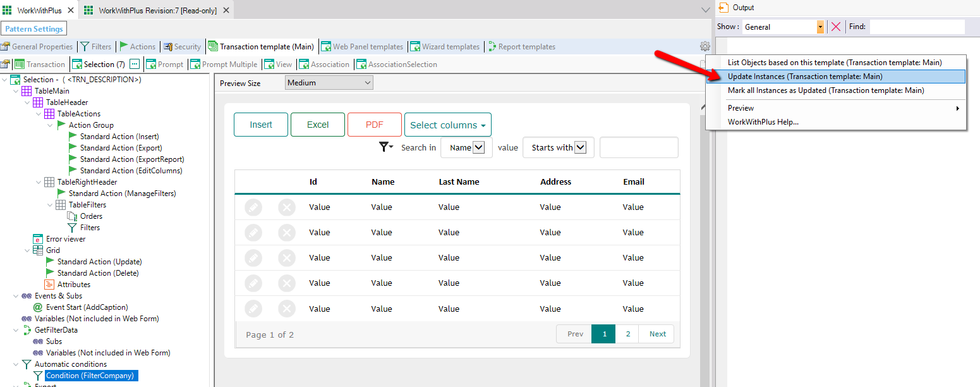Click the delete X icon in first grid row
Screen dimensions: 980x387
pos(287,207)
